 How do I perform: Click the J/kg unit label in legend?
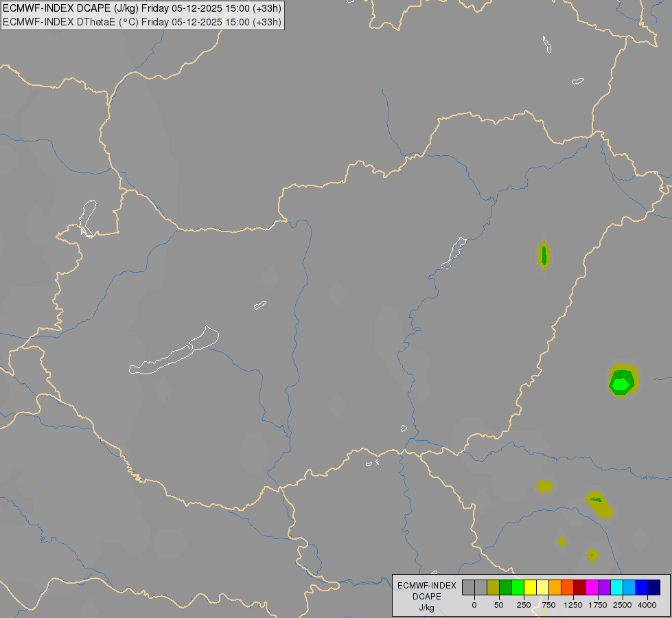pyautogui.click(x=427, y=608)
